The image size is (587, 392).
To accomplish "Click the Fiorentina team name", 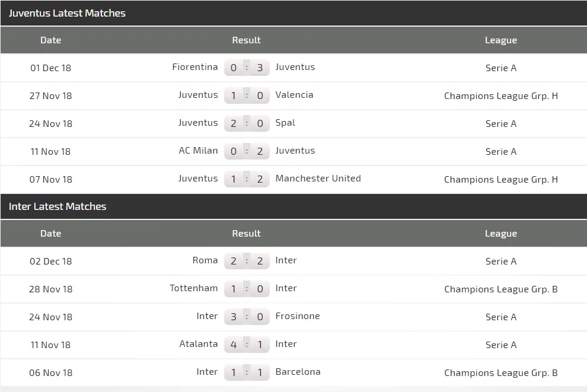I will (194, 67).
